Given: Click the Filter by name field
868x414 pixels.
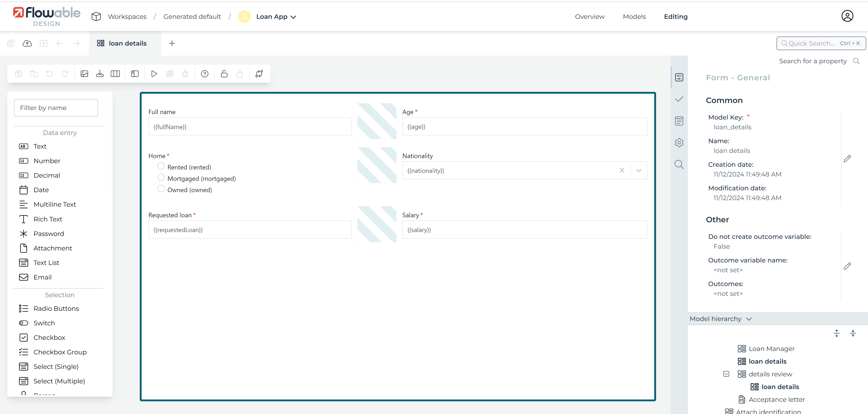Looking at the screenshot, I should (x=56, y=108).
